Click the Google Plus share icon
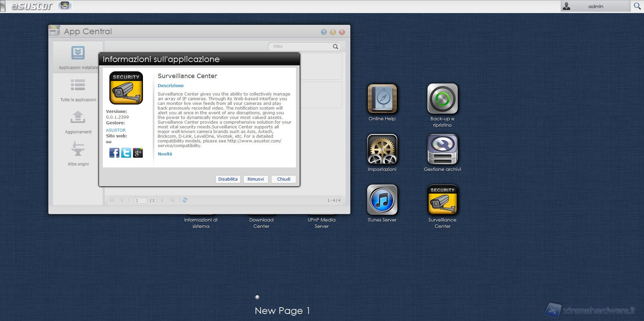 point(138,153)
